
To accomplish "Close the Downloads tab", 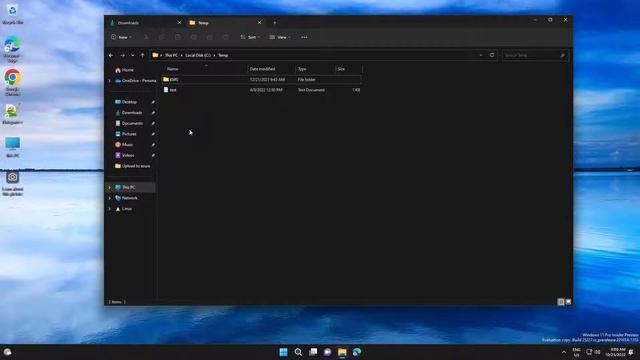I will click(x=179, y=23).
